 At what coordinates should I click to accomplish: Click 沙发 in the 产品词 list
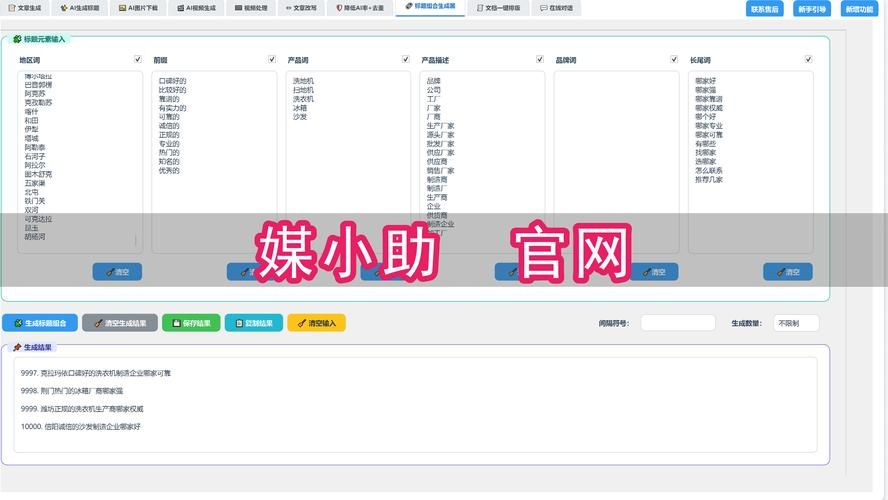pyautogui.click(x=300, y=117)
